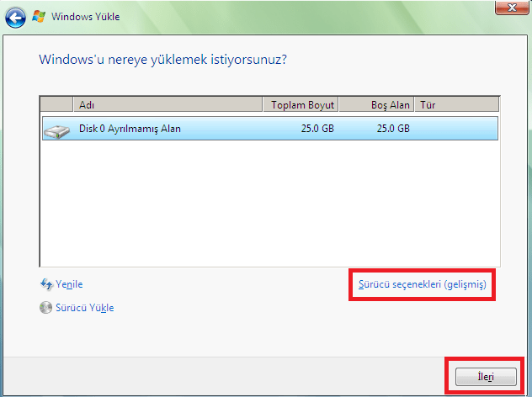532x397 pixels.
Task: Click the Sürücü Yükle link
Action: tap(85, 308)
